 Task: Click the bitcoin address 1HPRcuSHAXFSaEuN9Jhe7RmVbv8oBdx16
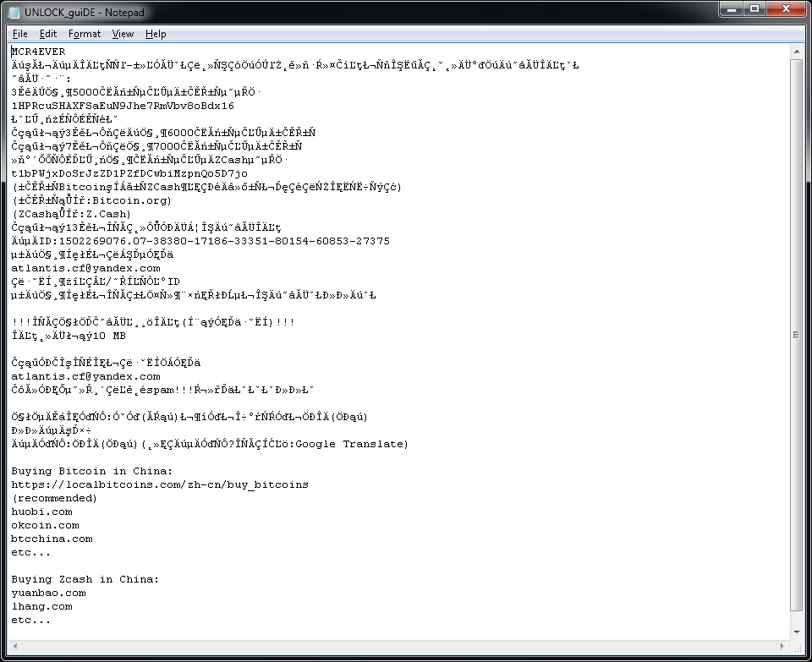123,106
